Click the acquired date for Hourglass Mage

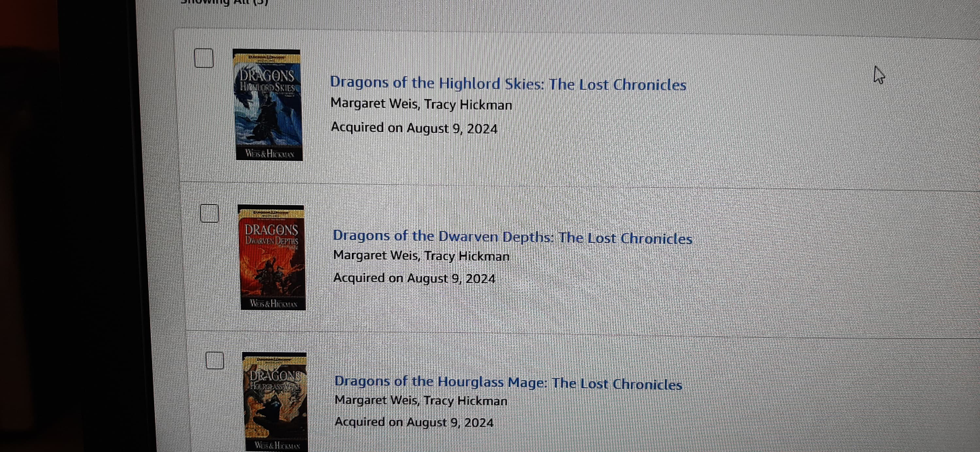pos(414,422)
